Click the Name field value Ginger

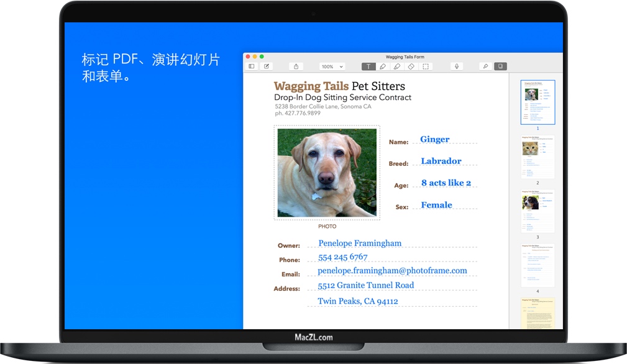[x=434, y=139]
